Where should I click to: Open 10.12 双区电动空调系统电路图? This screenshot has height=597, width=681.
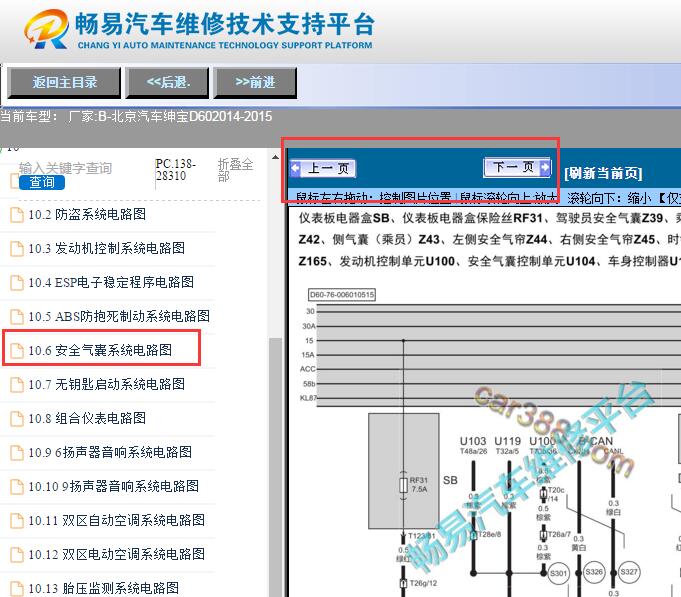point(116,554)
